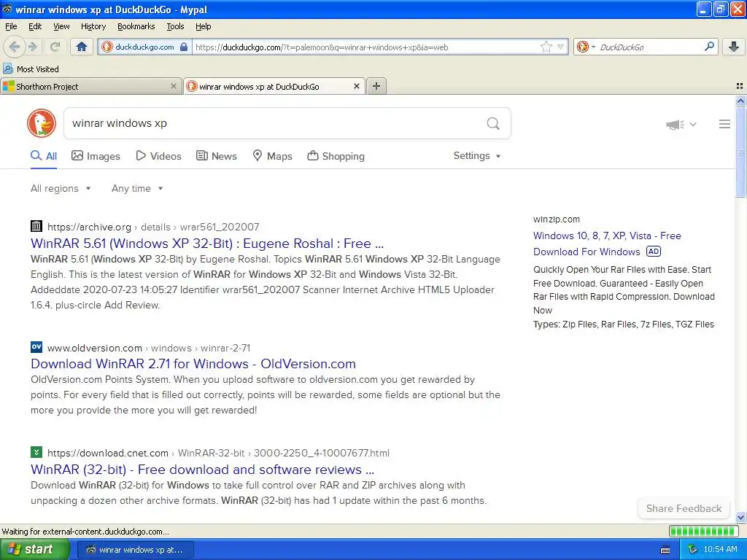The width and height of the screenshot is (747, 560).
Task: Click the scrollbar up arrow
Action: pyautogui.click(x=740, y=101)
